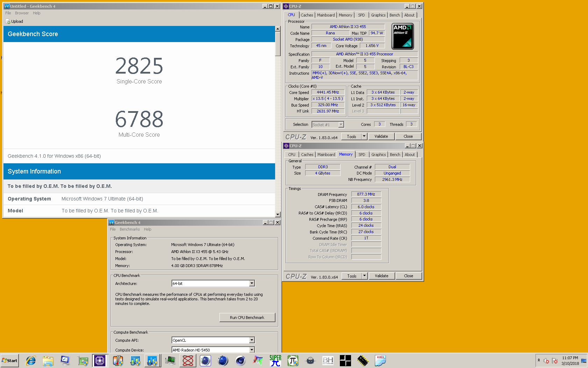Switch to Graphics tab in lower CPU-Z

tap(379, 155)
